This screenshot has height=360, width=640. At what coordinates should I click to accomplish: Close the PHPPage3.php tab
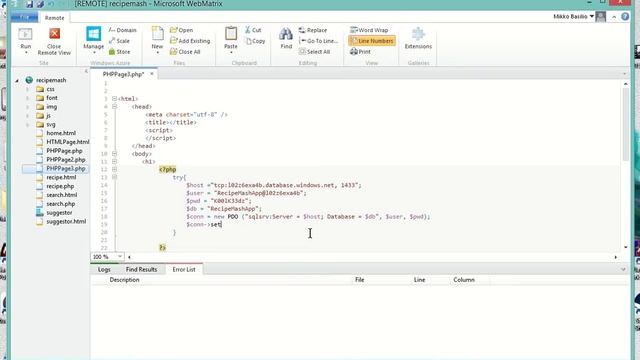(152, 74)
